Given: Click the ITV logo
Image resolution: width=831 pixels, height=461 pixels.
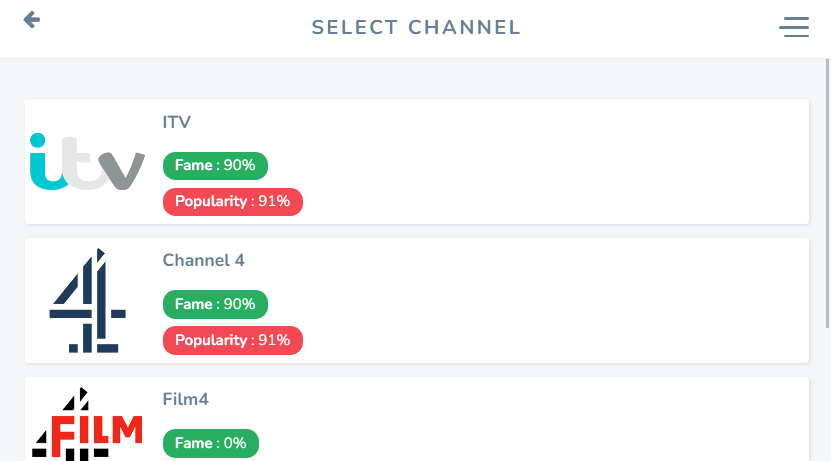Looking at the screenshot, I should [x=88, y=162].
